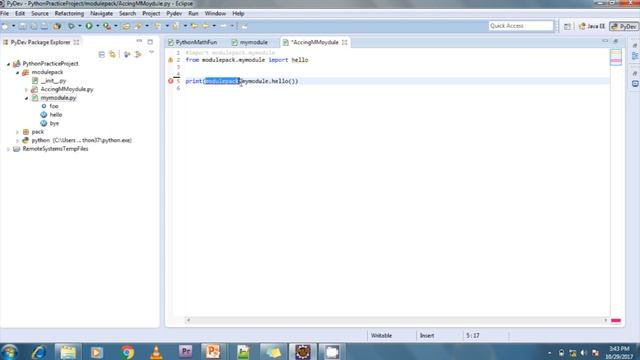Open the External Tools dropdown arrow

[x=116, y=26]
